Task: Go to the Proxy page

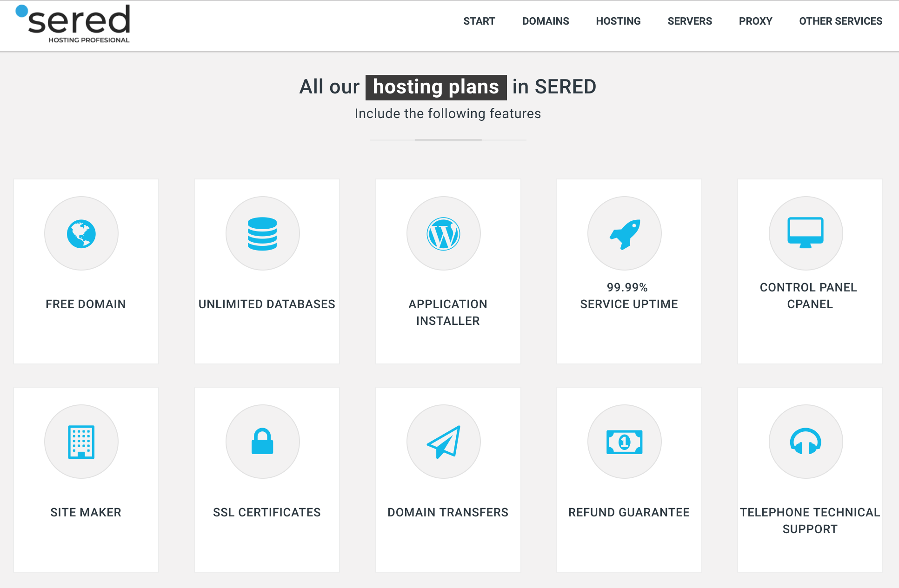Action: (x=755, y=21)
